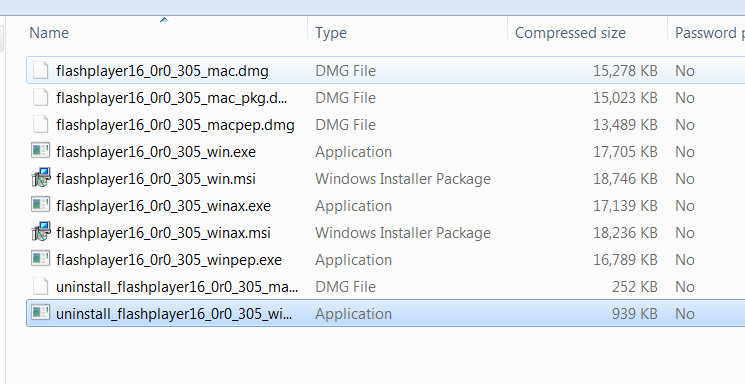Click the 18,746 KB size value
The image size is (745, 384).
pyautogui.click(x=625, y=179)
